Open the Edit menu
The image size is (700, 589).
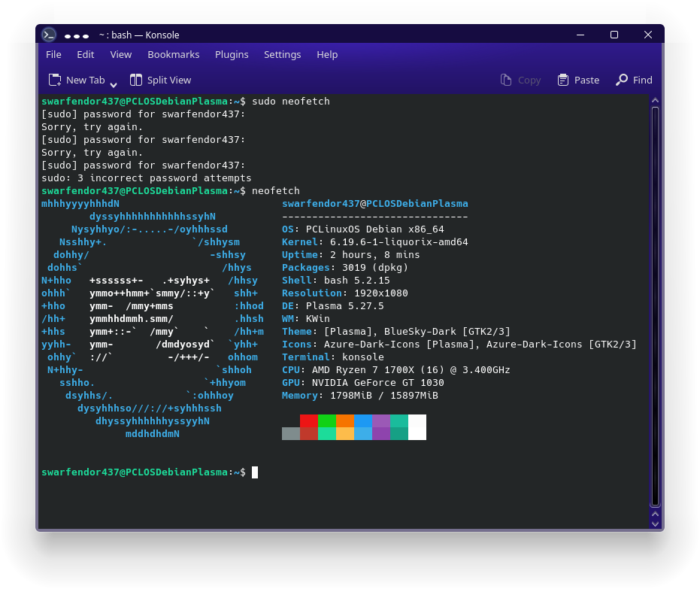pos(85,54)
